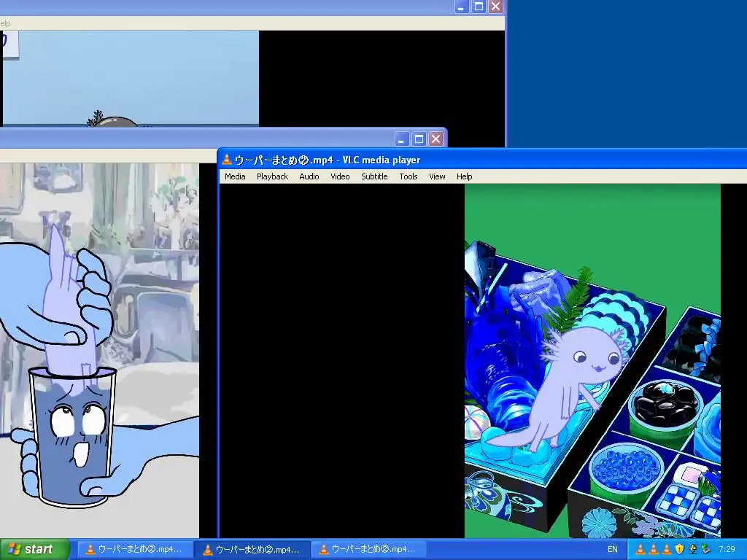The width and height of the screenshot is (747, 560).
Task: Click the 7:29 system clock
Action: click(727, 549)
